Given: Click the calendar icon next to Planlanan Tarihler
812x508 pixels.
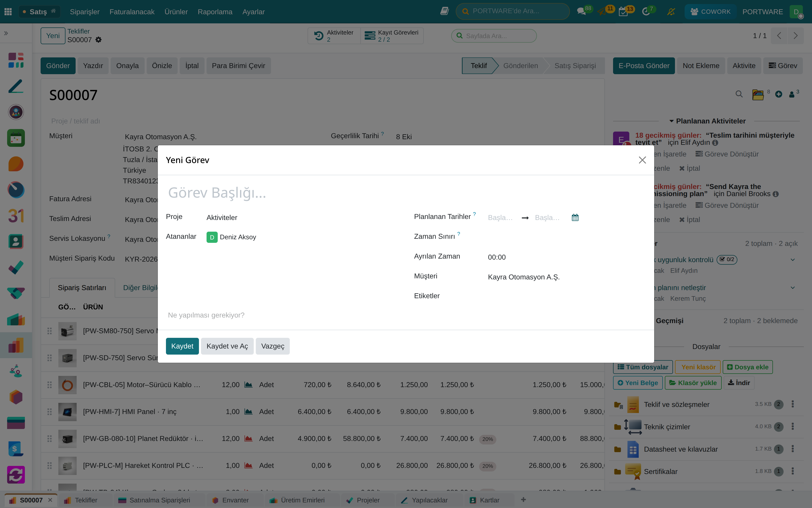Looking at the screenshot, I should coord(575,217).
